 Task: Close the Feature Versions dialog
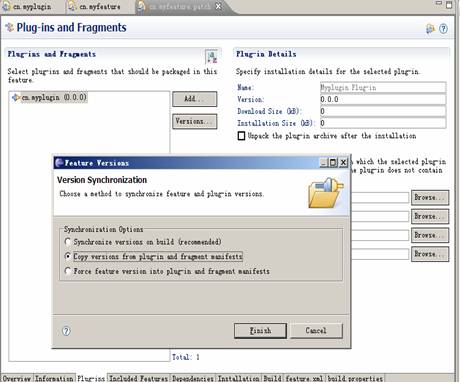tap(343, 162)
